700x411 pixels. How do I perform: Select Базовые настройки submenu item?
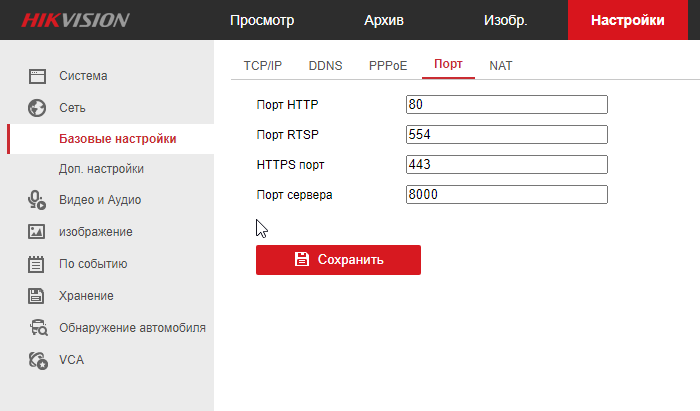point(118,139)
